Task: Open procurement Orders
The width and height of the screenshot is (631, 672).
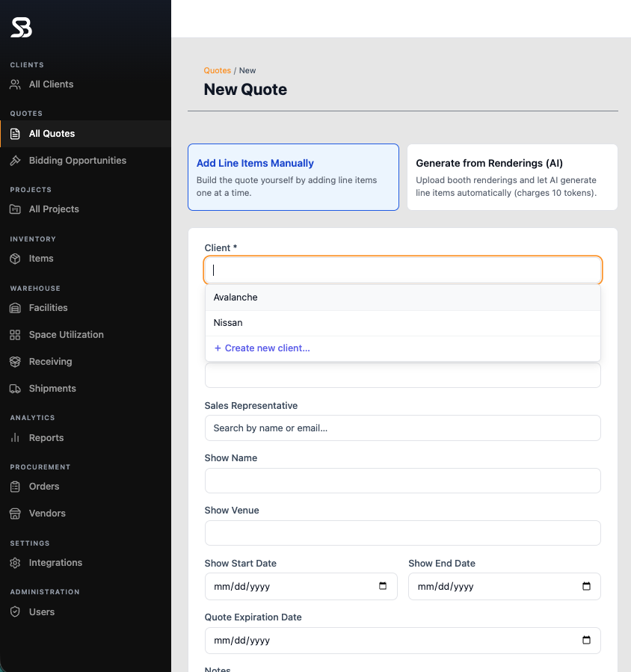Action: [x=44, y=487]
